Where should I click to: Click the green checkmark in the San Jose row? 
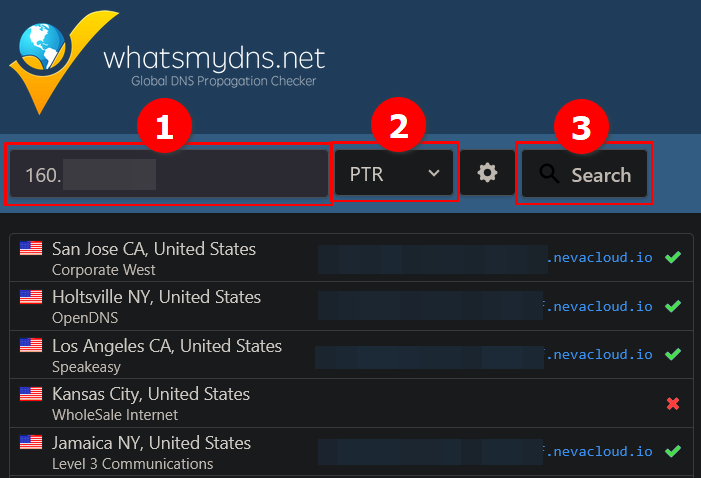(673, 257)
